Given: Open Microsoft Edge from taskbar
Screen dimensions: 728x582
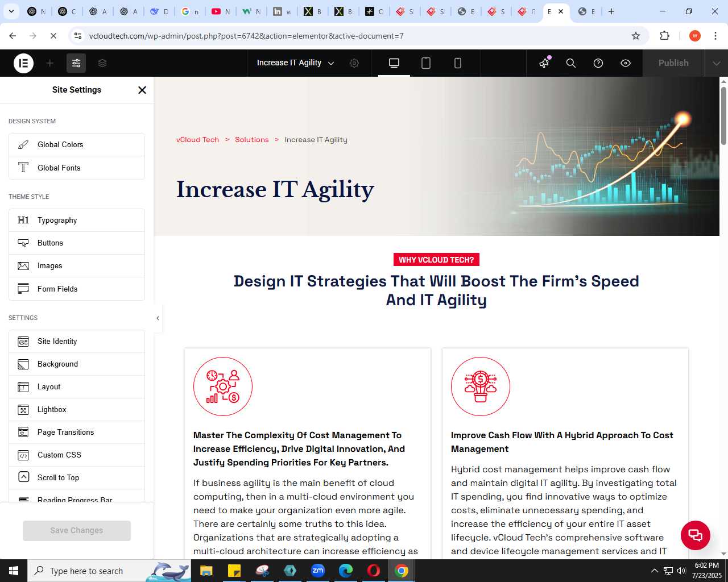Looking at the screenshot, I should 346,571.
